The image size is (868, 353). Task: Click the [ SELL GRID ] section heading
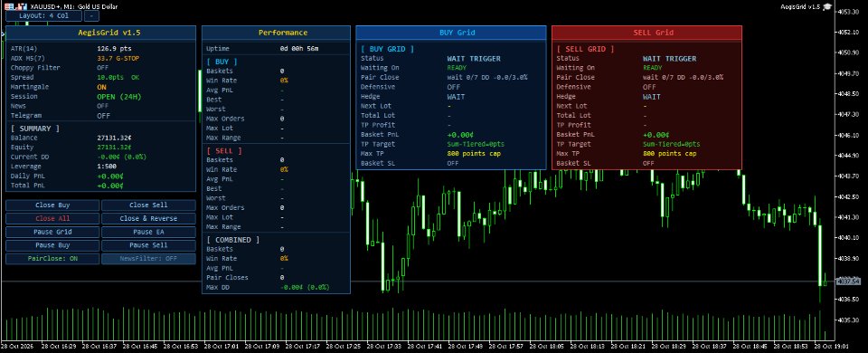[x=586, y=49]
